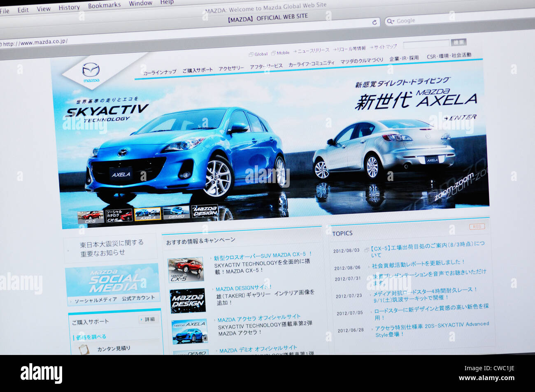
Task: Open サイトマップ link
Action: [383, 47]
